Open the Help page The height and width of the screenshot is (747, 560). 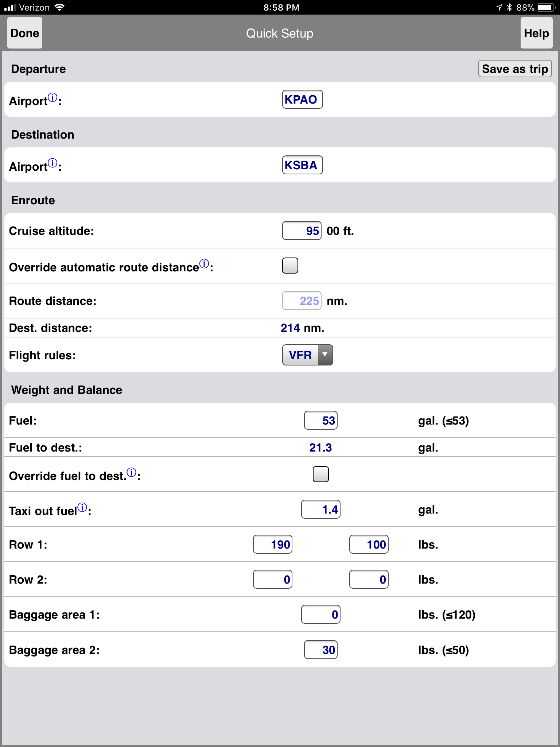[x=536, y=33]
